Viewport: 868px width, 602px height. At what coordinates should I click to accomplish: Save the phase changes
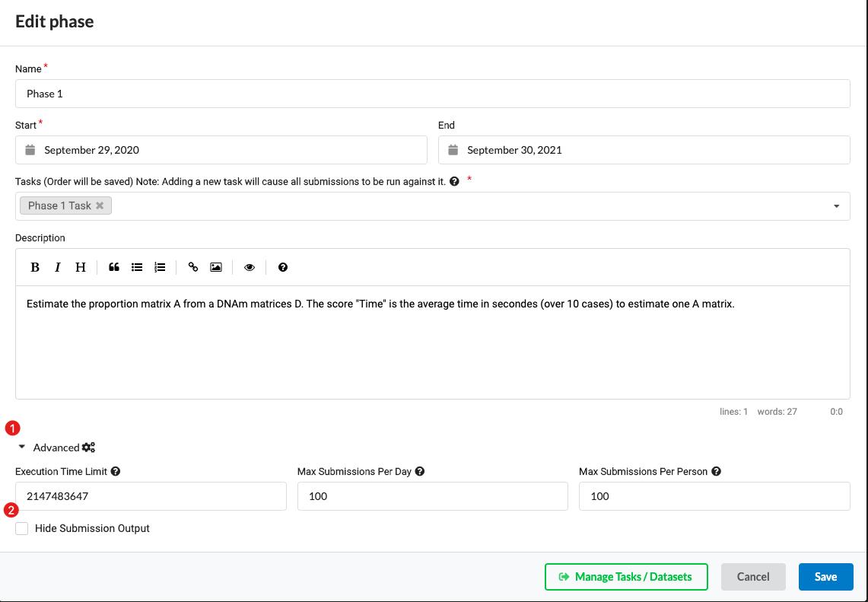coord(825,577)
